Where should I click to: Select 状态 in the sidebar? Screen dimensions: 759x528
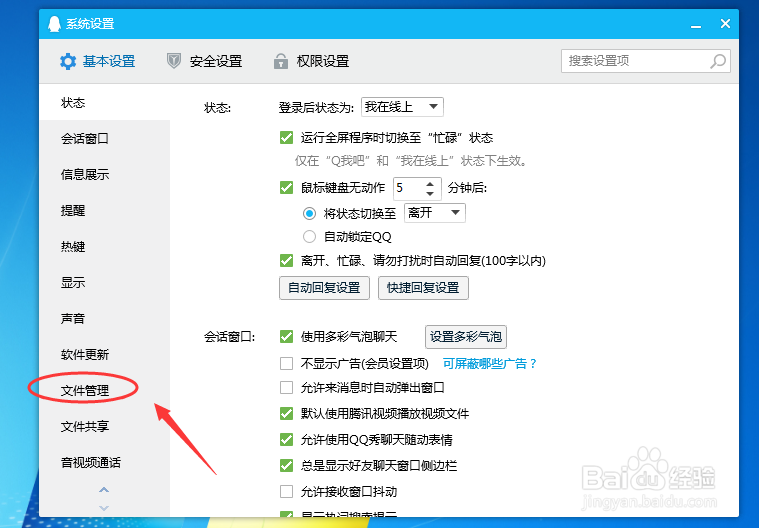pyautogui.click(x=104, y=103)
